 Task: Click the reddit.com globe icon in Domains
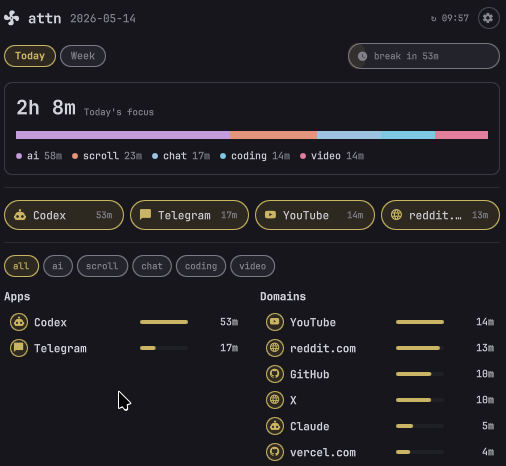pos(275,348)
